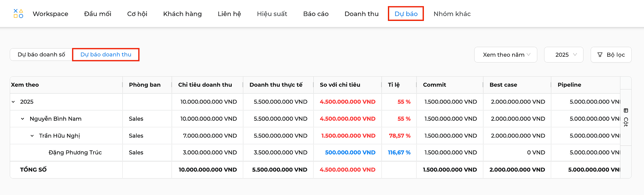Open the Cột columns panel icon
Image resolution: width=644 pixels, height=195 pixels.
(x=626, y=110)
